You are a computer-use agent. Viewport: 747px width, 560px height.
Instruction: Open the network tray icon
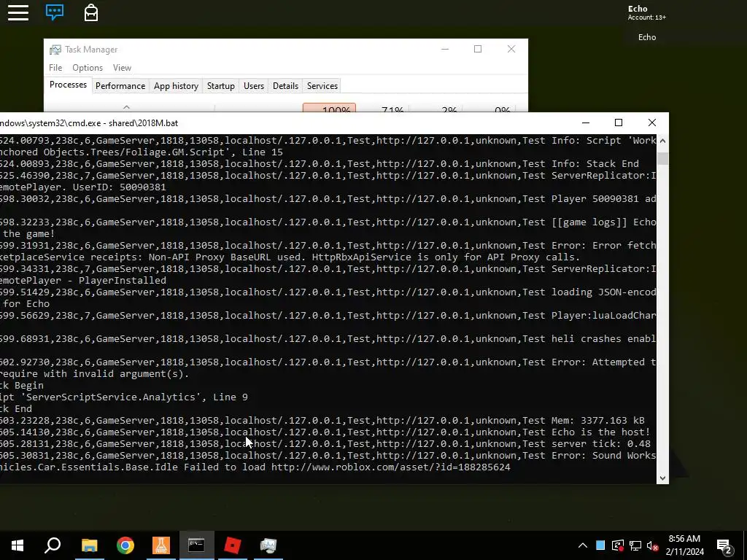pyautogui.click(x=635, y=545)
